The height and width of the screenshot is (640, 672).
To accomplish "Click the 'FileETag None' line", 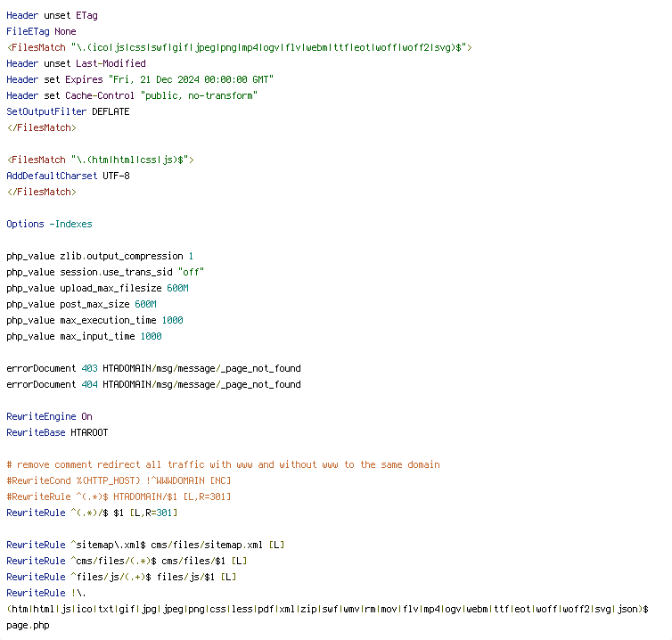I will point(41,32).
